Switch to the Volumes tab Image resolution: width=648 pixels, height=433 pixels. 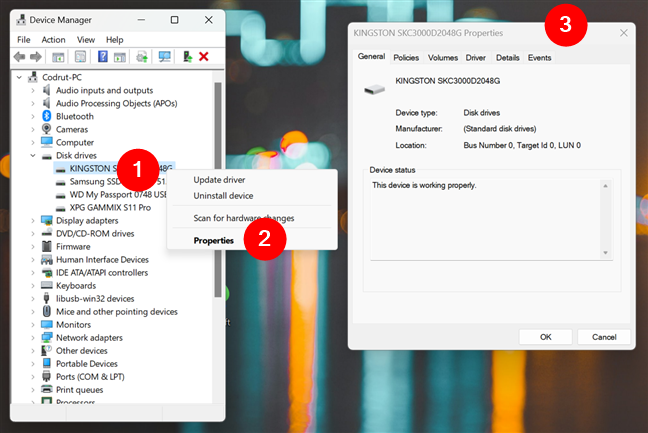point(443,57)
